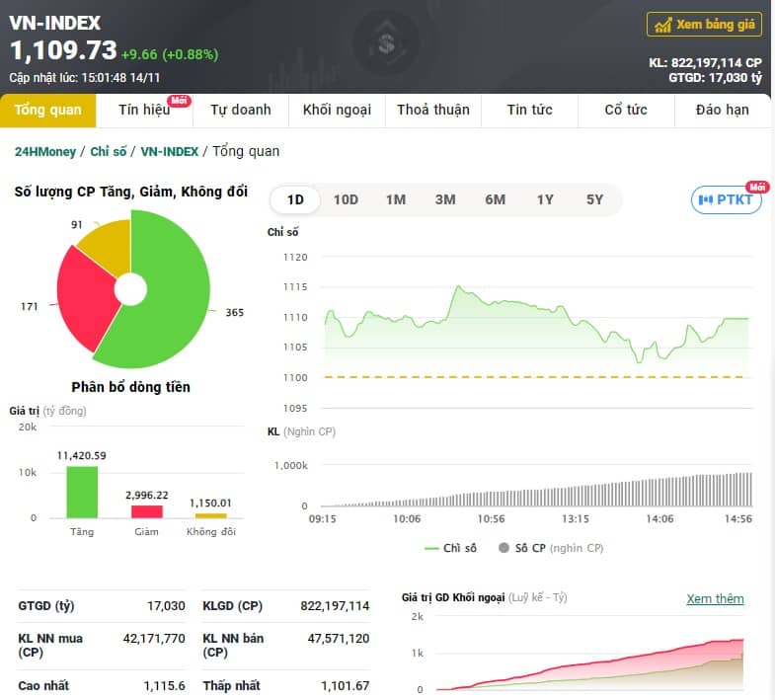The height and width of the screenshot is (700, 775).
Task: Click the 2,996.22 value label
Action: [x=147, y=496]
